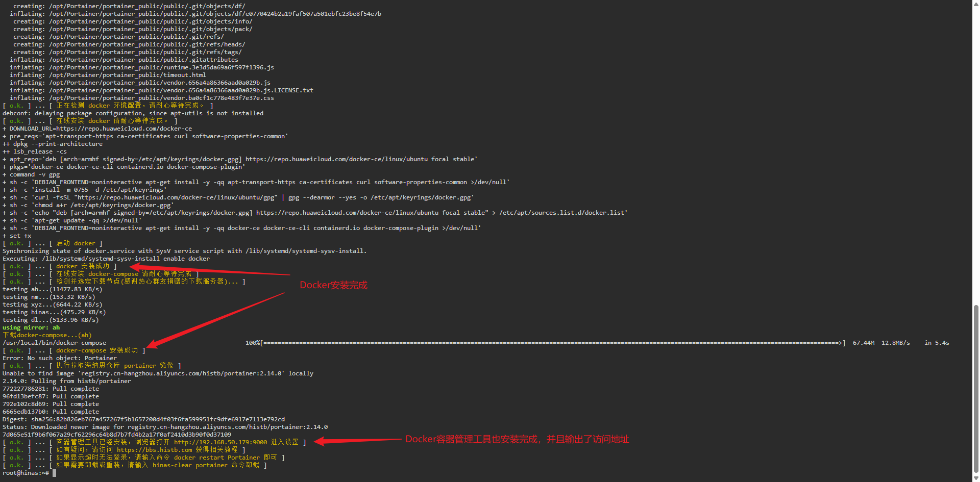Click the scrollbar down arrow

(976, 478)
